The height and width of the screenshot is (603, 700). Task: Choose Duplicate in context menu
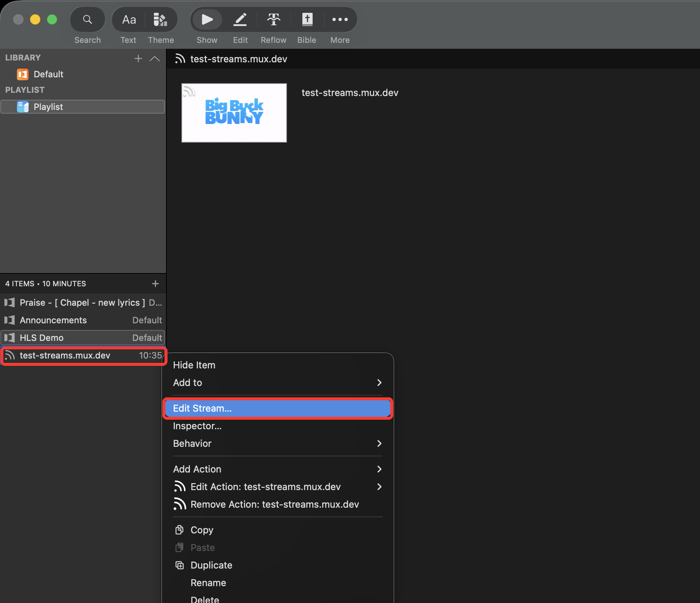pyautogui.click(x=277, y=565)
